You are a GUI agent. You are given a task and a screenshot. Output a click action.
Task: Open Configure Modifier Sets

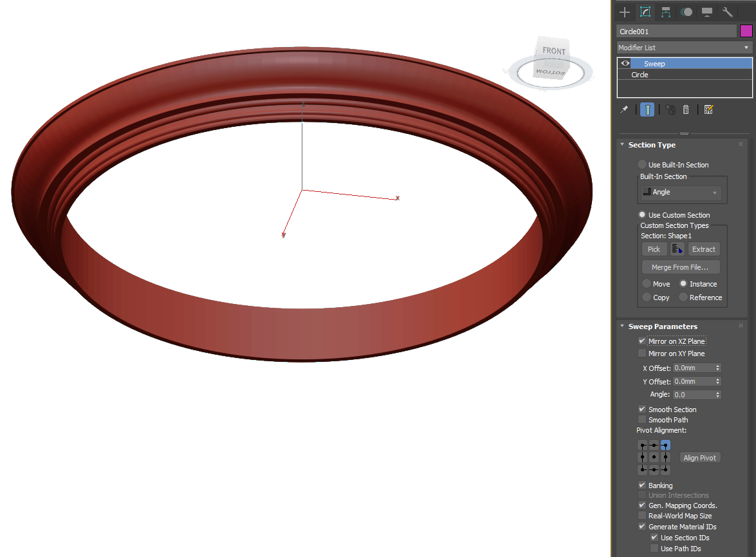tap(708, 109)
